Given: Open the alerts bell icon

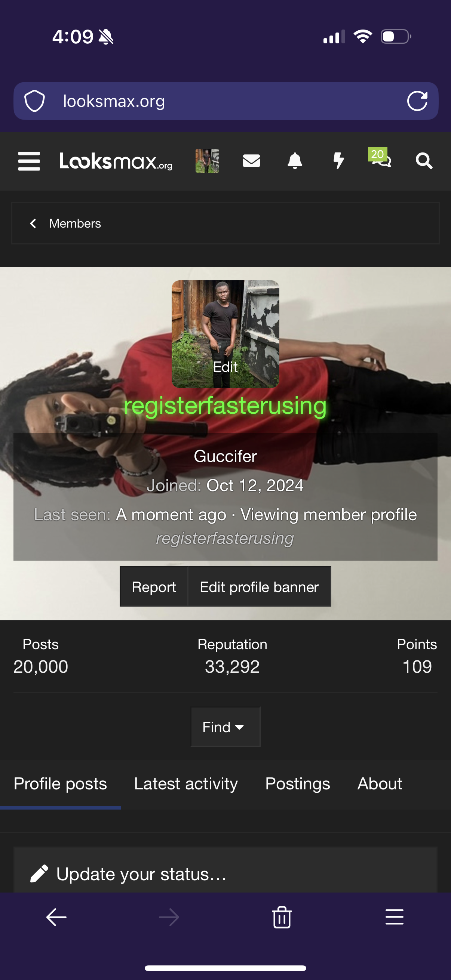Looking at the screenshot, I should [x=295, y=161].
